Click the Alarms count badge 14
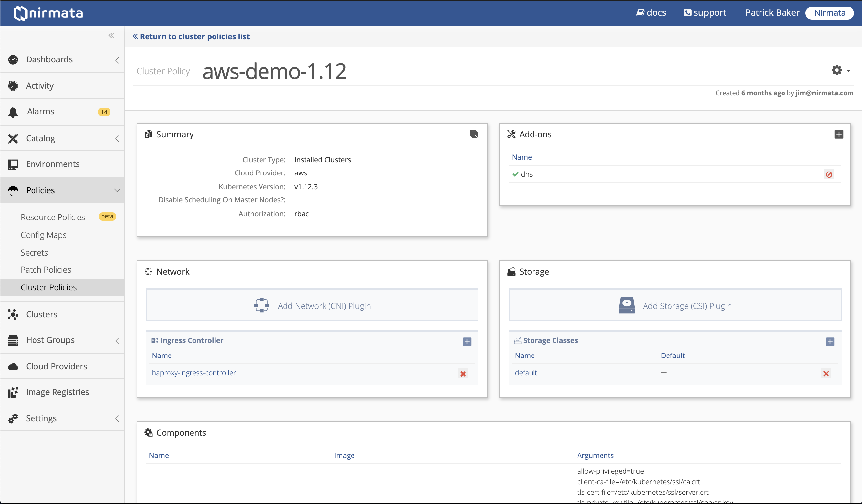Screen dimensions: 862x504 [x=104, y=112]
